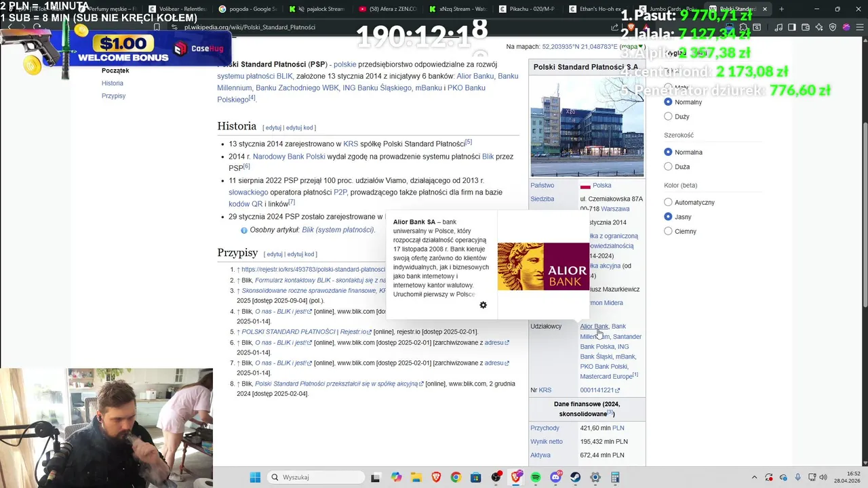Open the gear settings icon in the Alior Bank preview
Screen dimensions: 868x488
(483, 305)
